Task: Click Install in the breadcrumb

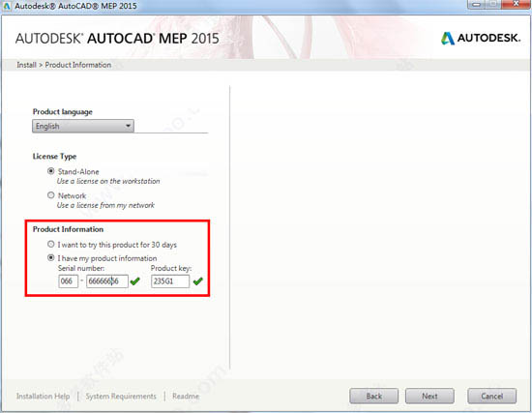Action: pyautogui.click(x=26, y=65)
